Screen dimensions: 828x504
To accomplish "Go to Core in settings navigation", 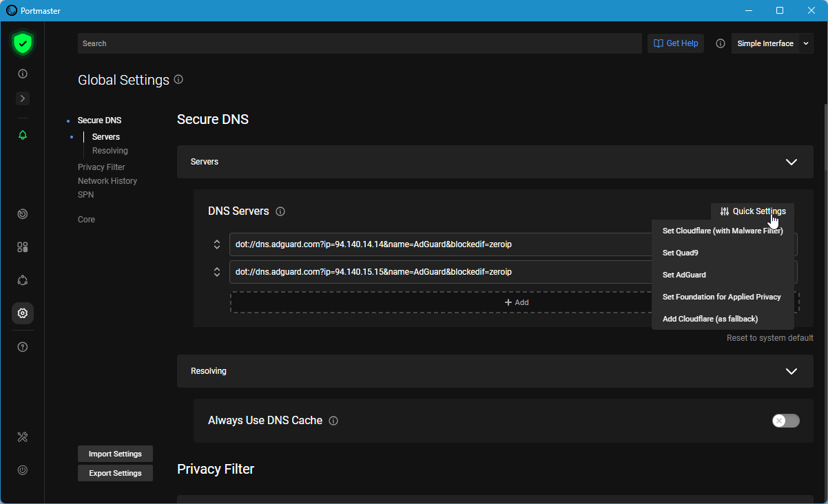I will pos(86,220).
